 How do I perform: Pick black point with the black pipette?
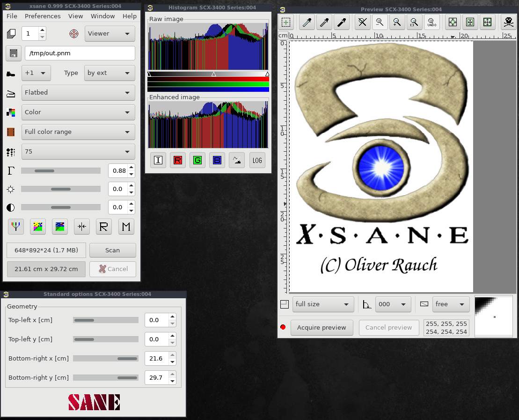tap(342, 22)
